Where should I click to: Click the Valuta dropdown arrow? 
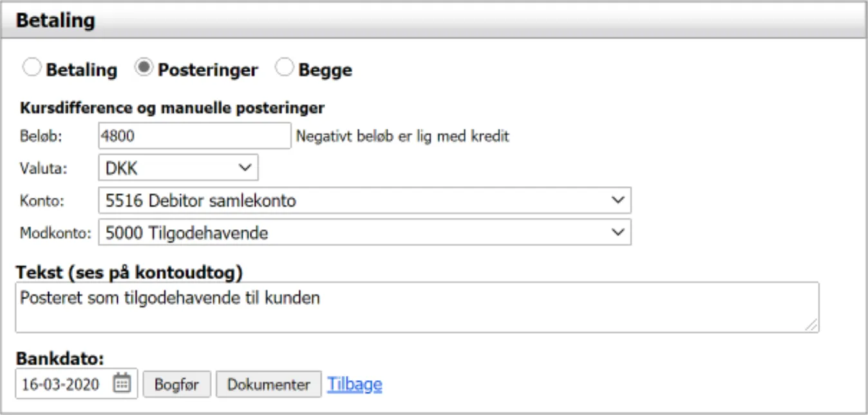point(246,168)
